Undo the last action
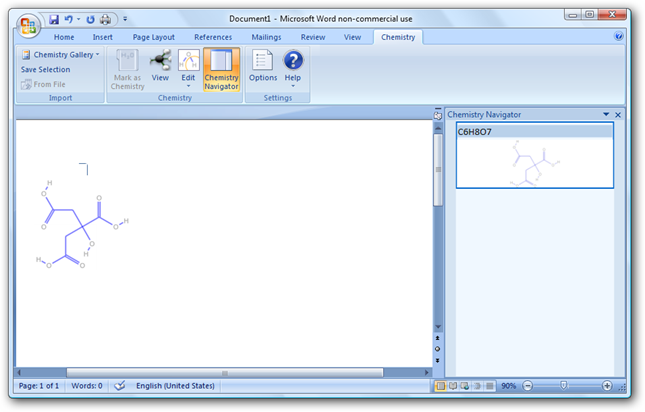Image resolution: width=645 pixels, height=412 pixels. click(68, 19)
